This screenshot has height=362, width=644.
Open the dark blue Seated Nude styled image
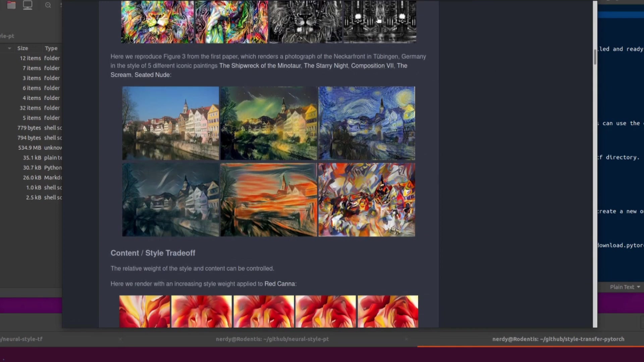170,200
